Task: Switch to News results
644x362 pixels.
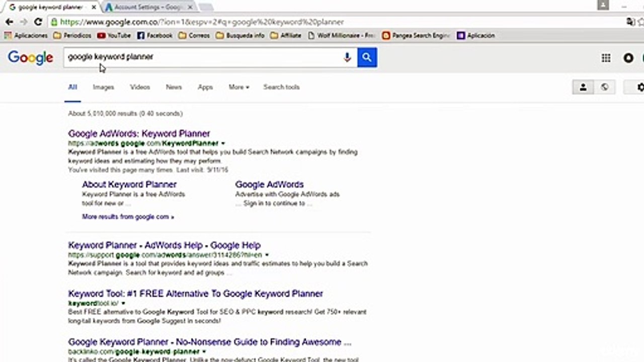Action: 174,87
